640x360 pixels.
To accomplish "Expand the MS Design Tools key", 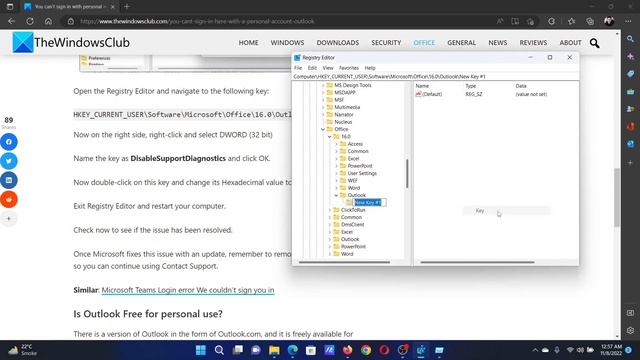I will tap(323, 85).
